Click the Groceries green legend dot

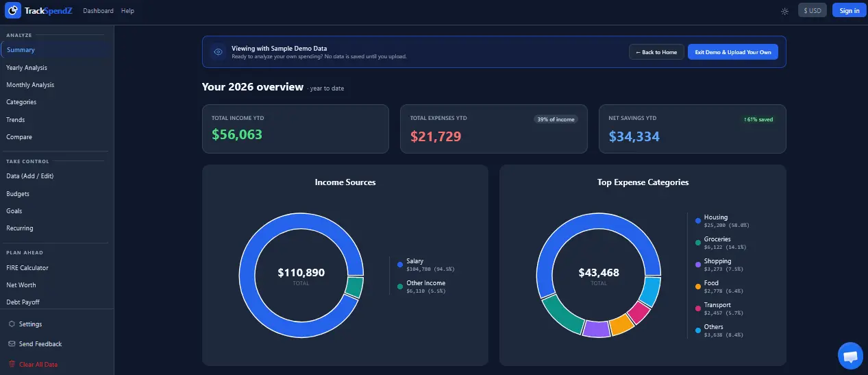(698, 243)
